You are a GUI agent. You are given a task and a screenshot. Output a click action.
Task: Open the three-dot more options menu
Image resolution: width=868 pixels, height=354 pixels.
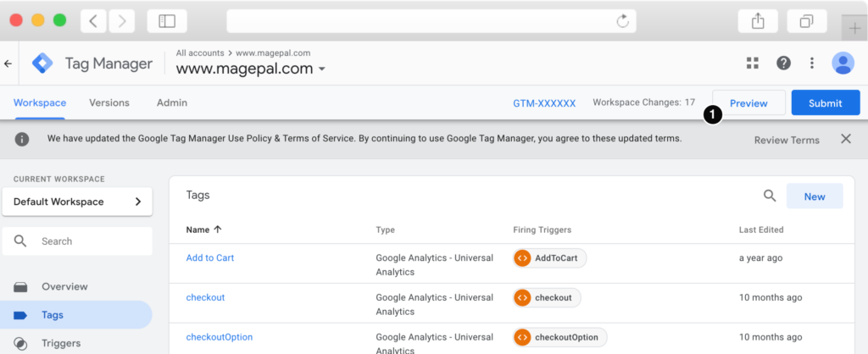point(812,63)
